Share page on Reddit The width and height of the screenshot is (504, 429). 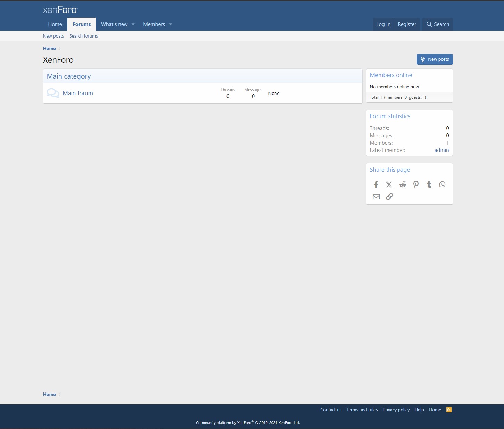click(403, 185)
